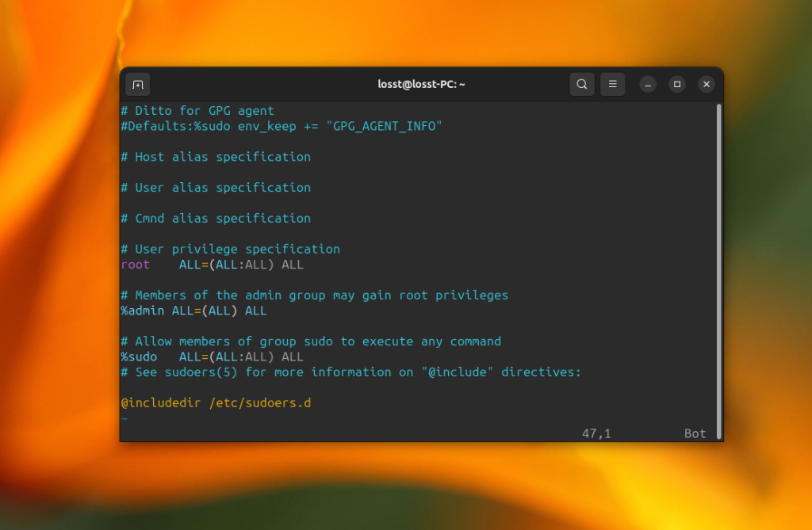The height and width of the screenshot is (530, 812).
Task: Minimize the terminal window
Action: tap(648, 84)
